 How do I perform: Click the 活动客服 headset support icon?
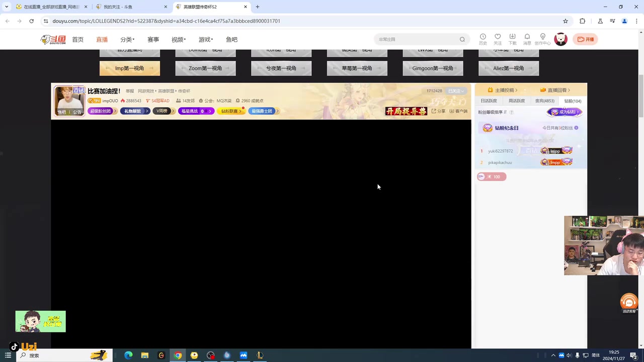tap(629, 303)
